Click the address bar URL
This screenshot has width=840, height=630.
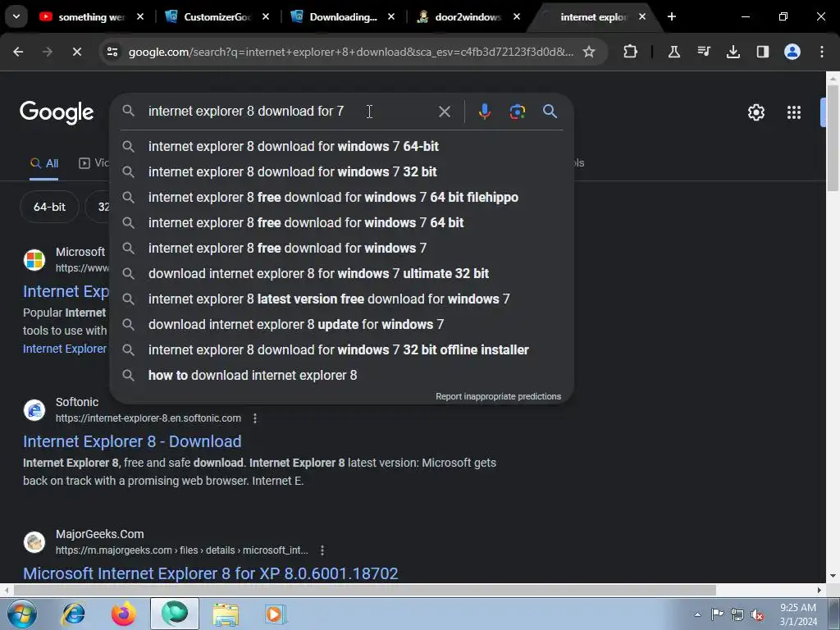pyautogui.click(x=351, y=52)
